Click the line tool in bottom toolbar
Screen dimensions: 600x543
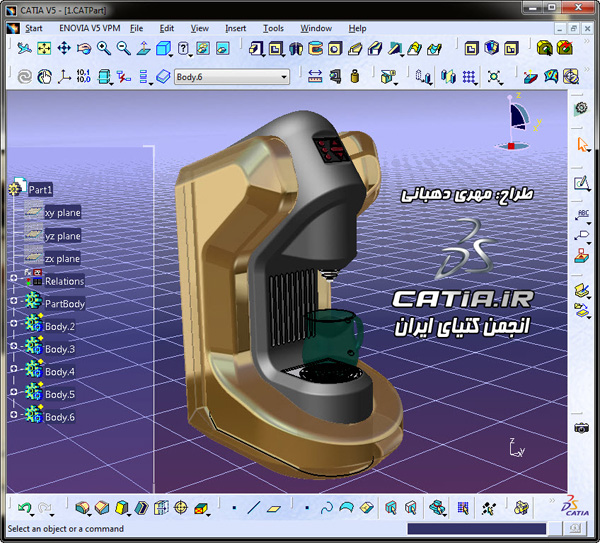coord(253,508)
